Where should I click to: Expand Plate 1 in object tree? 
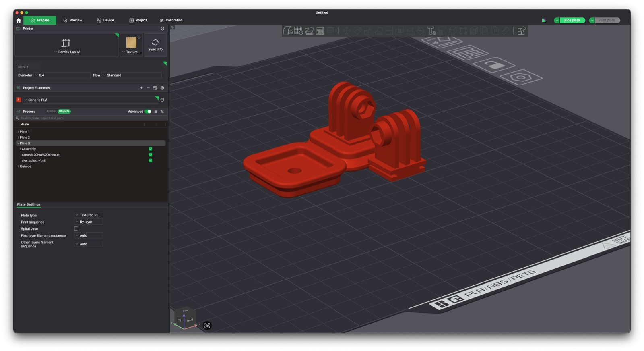18,132
